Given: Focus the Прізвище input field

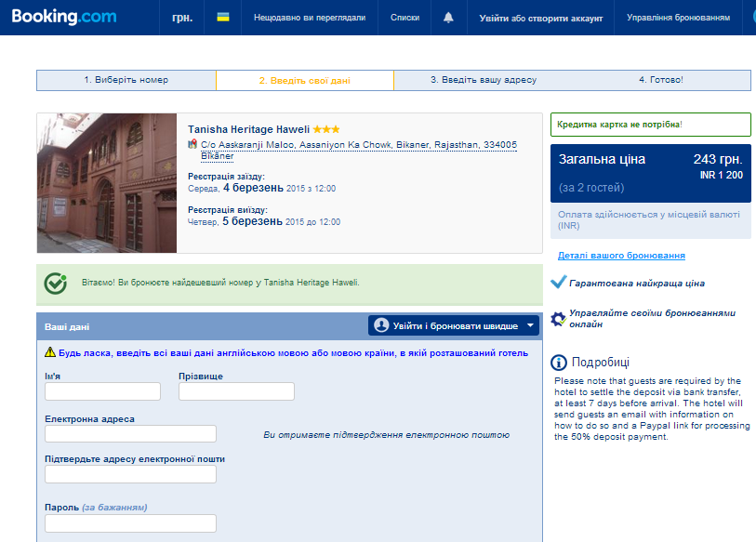Looking at the screenshot, I should tap(236, 391).
